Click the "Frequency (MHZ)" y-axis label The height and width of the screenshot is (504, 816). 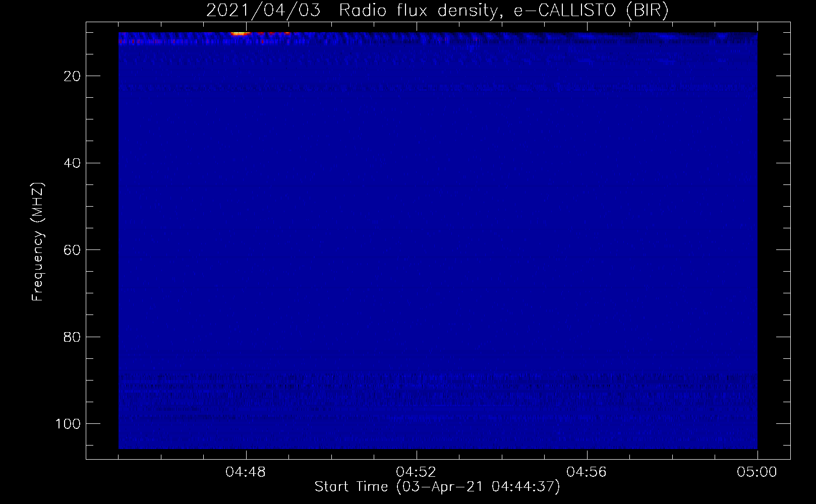coord(38,242)
